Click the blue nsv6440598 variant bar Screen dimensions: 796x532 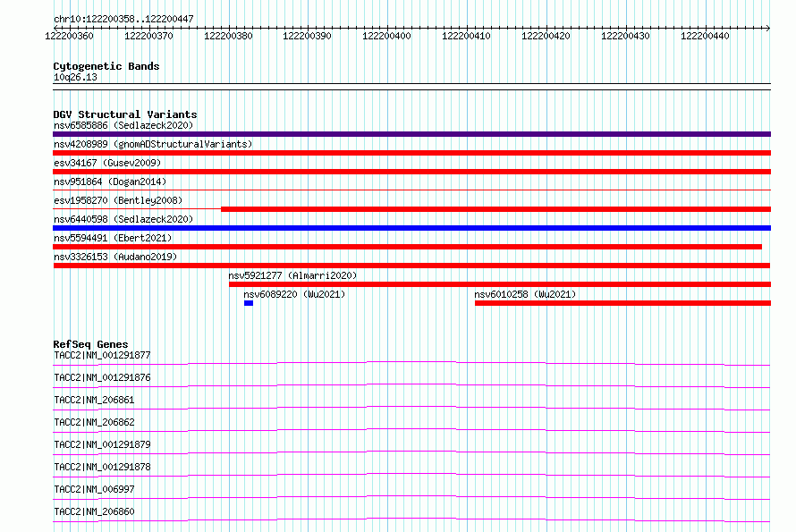pyautogui.click(x=411, y=228)
